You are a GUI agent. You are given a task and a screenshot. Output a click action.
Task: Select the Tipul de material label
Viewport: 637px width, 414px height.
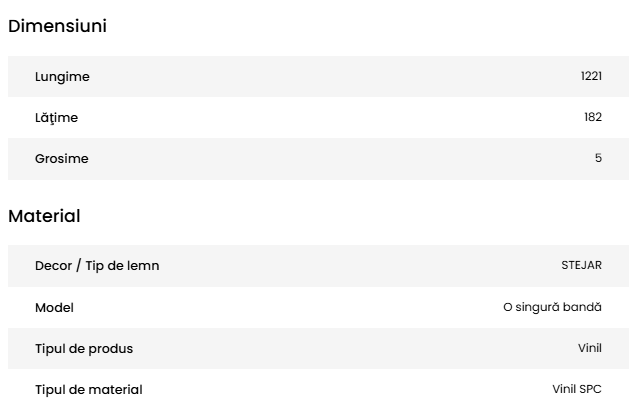pyautogui.click(x=89, y=390)
